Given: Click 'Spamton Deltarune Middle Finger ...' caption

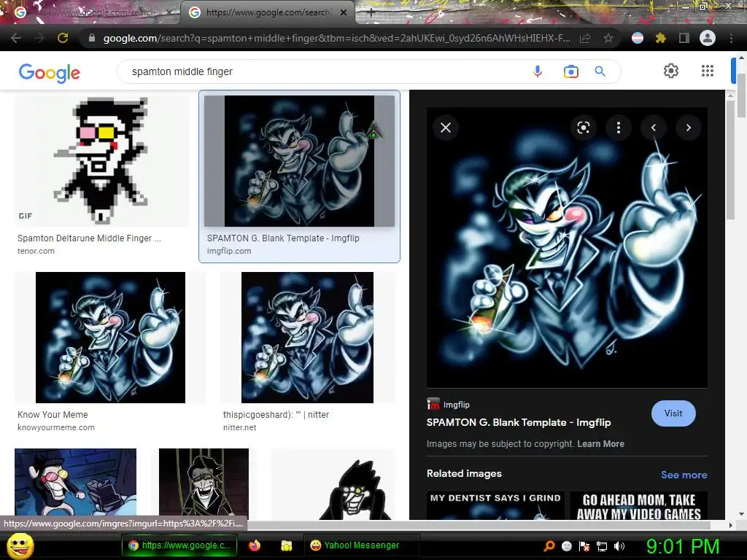Looking at the screenshot, I should tap(89, 238).
